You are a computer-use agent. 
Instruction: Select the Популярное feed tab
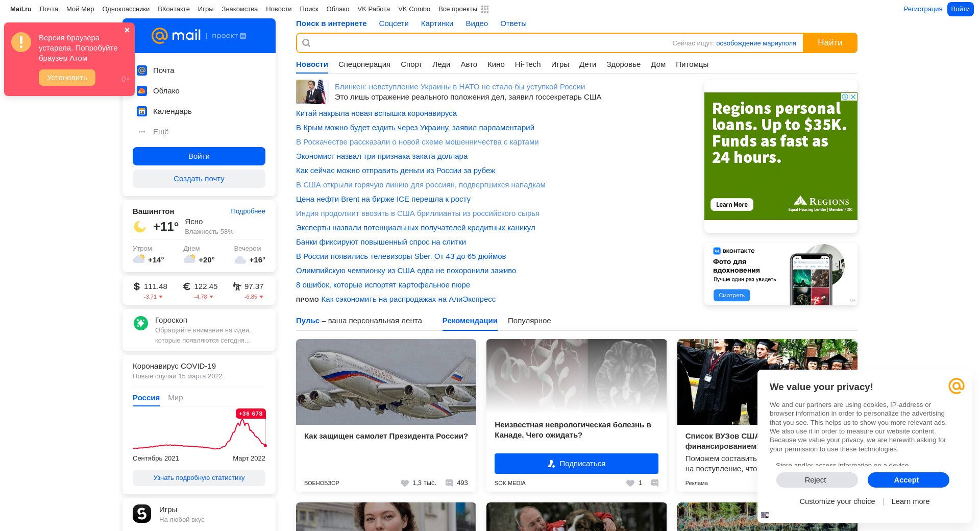point(529,321)
